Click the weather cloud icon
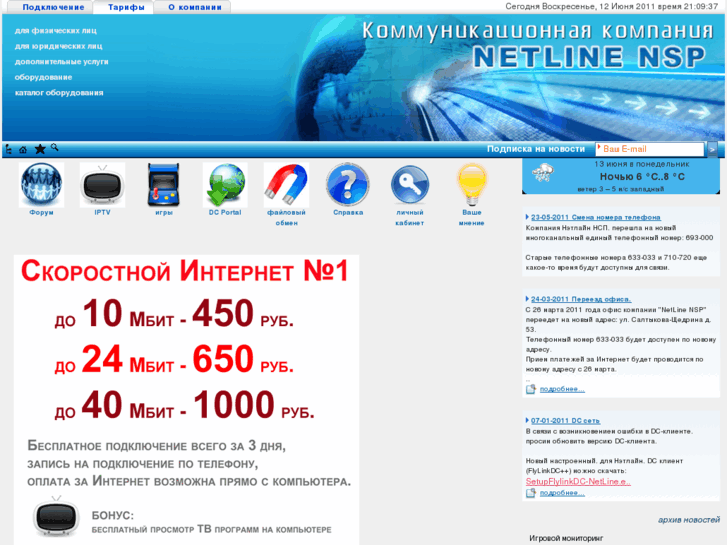The height and width of the screenshot is (545, 727). point(543,174)
